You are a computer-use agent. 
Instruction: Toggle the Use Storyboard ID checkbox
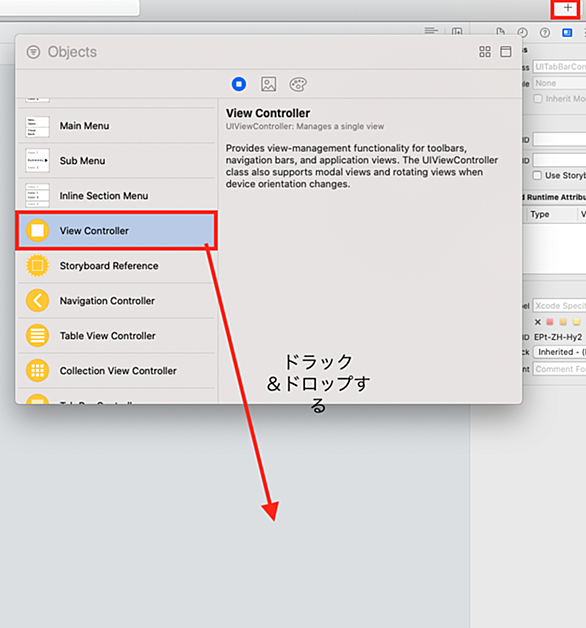point(537,175)
